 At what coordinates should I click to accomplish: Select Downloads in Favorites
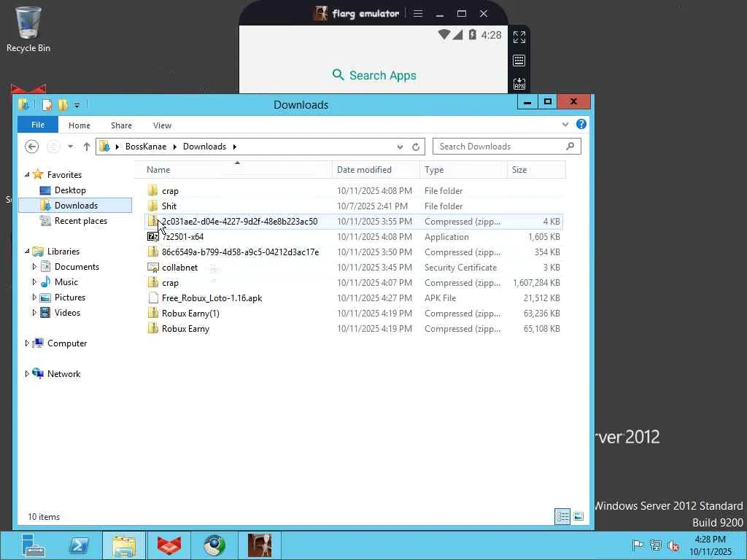[x=75, y=205]
